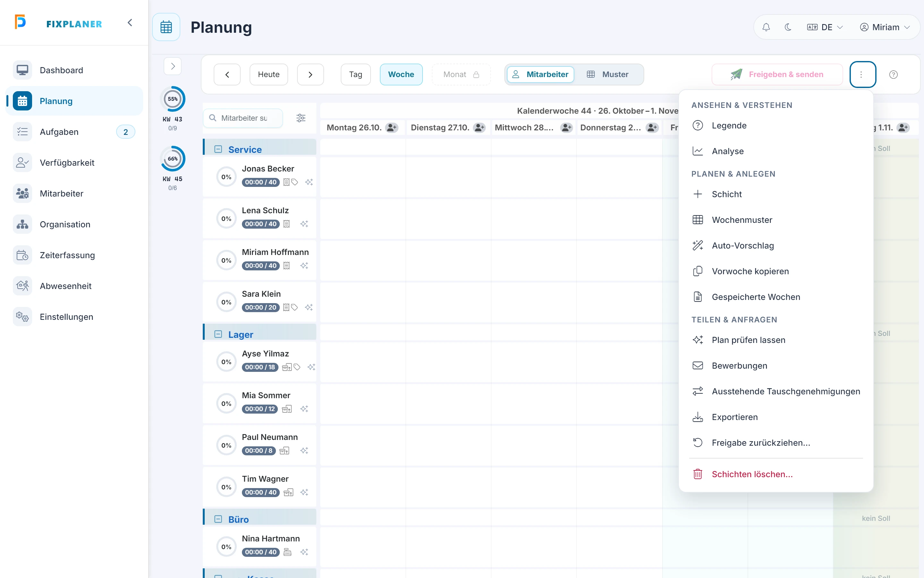
Task: Close the three-dot more options menu
Action: point(862,74)
